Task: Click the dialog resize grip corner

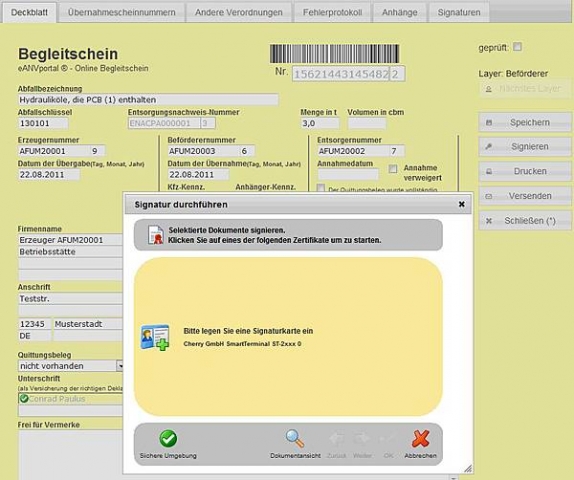Action: click(x=467, y=468)
